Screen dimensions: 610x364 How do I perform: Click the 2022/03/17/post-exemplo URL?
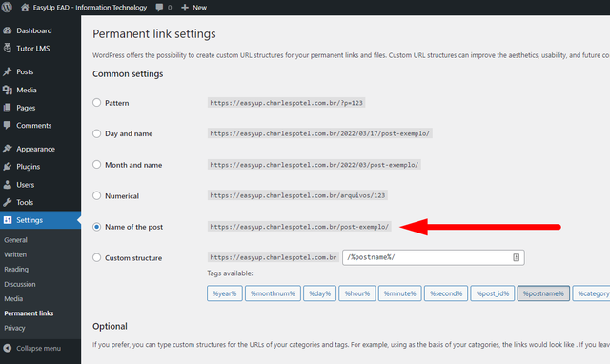(x=320, y=133)
